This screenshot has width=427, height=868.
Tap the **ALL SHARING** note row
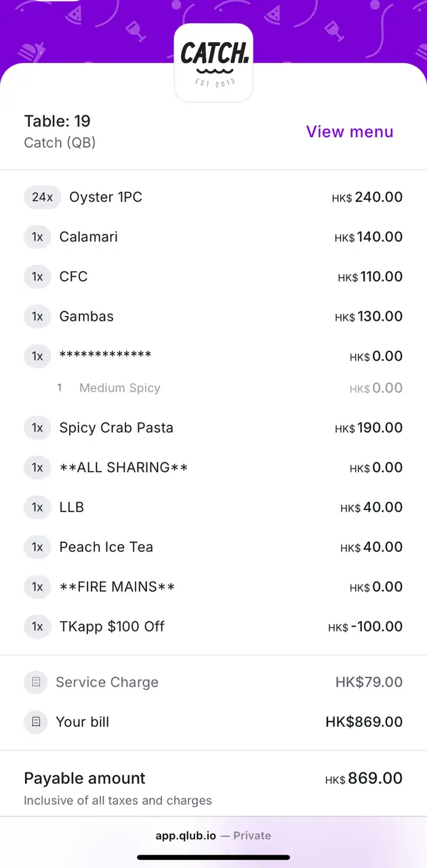[123, 468]
